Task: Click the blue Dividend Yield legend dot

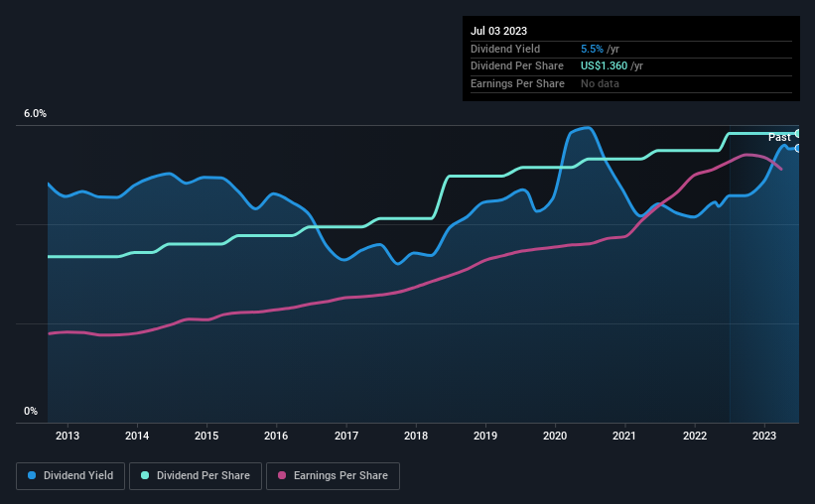Action: [x=32, y=475]
